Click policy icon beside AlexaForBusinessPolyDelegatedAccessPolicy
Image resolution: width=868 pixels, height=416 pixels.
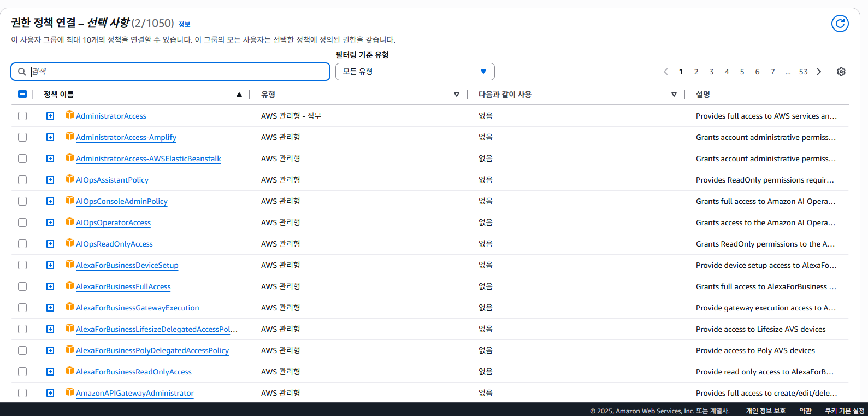tap(69, 349)
